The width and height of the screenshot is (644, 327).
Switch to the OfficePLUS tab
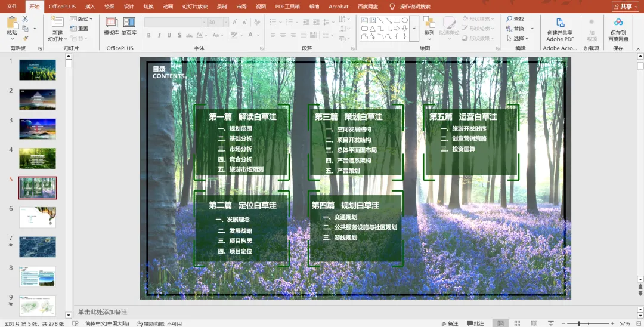(x=62, y=7)
